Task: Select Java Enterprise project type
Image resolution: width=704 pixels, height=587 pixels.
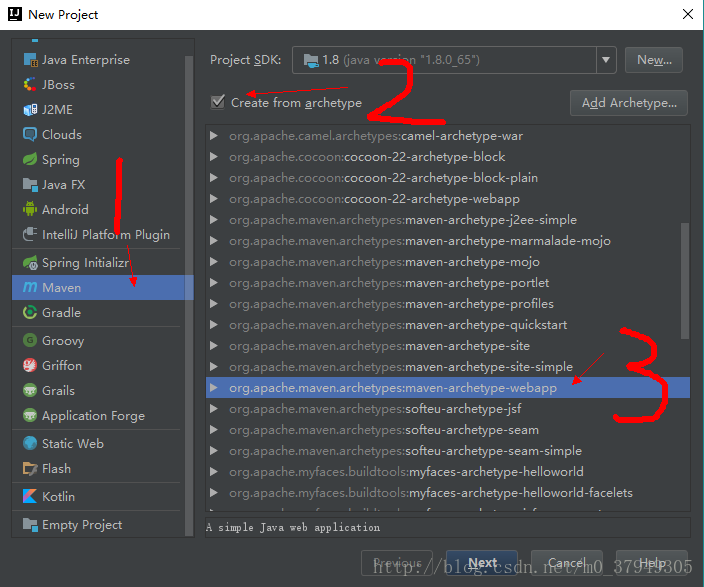Action: 86,60
